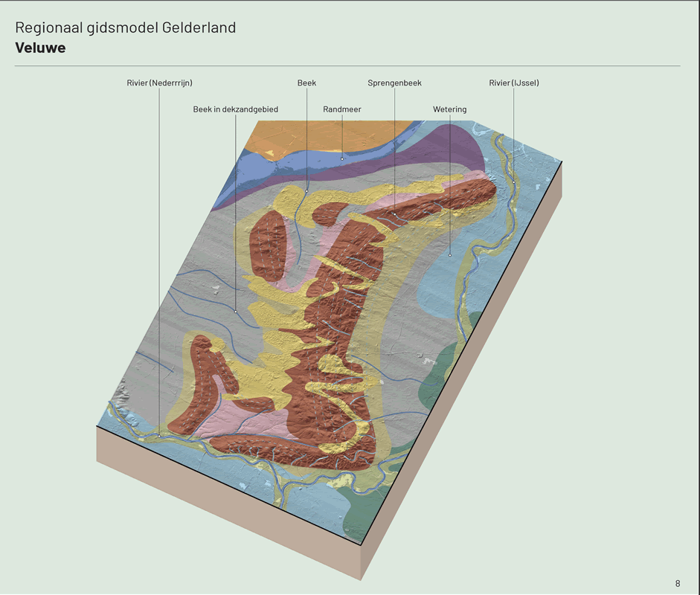The height and width of the screenshot is (595, 700).
Task: Select the 'Beek in dekzandgebied' label
Action: pyautogui.click(x=235, y=109)
